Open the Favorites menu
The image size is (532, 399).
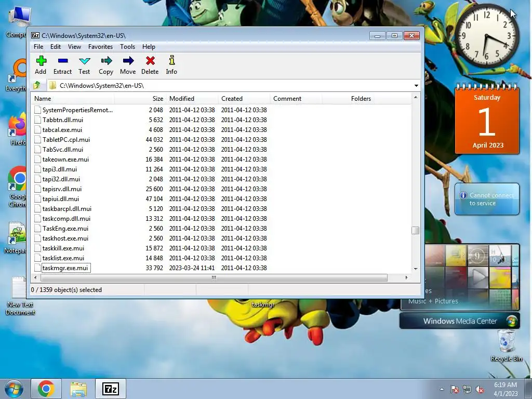click(x=100, y=46)
